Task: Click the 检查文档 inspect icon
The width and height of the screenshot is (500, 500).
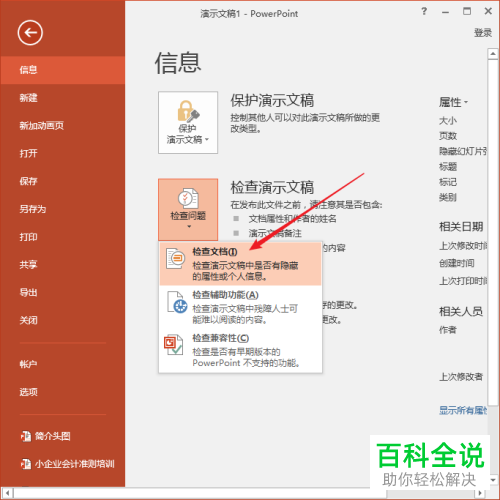Action: [175, 258]
